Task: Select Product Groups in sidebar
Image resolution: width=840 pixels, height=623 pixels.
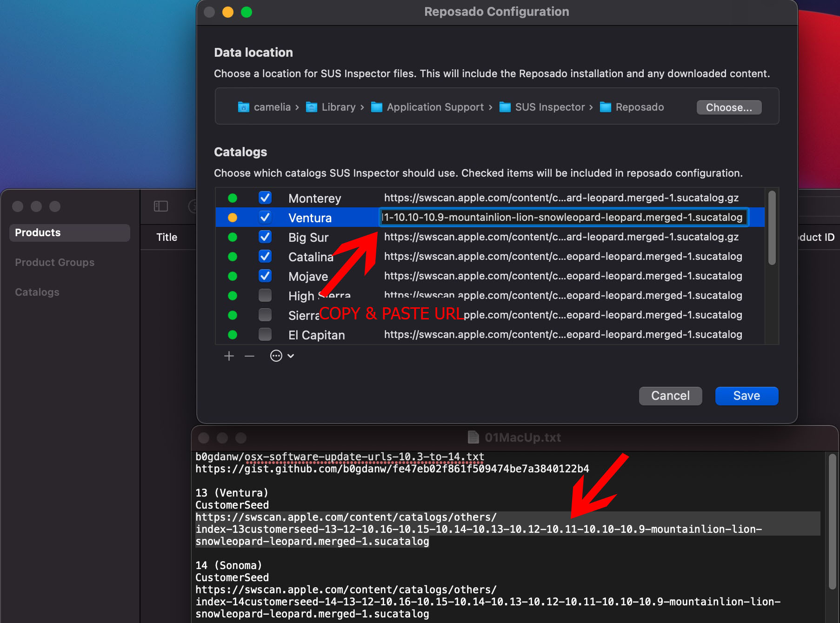Action: [x=54, y=263]
